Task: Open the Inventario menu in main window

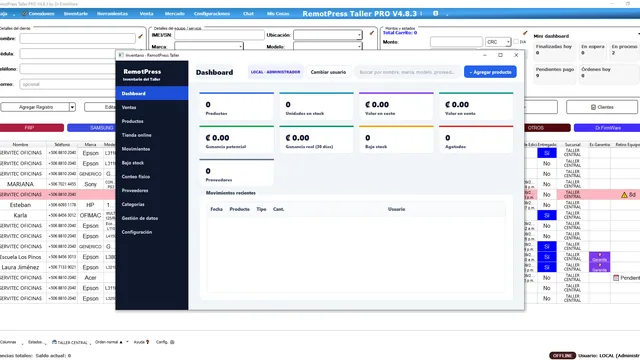Action: 76,13
